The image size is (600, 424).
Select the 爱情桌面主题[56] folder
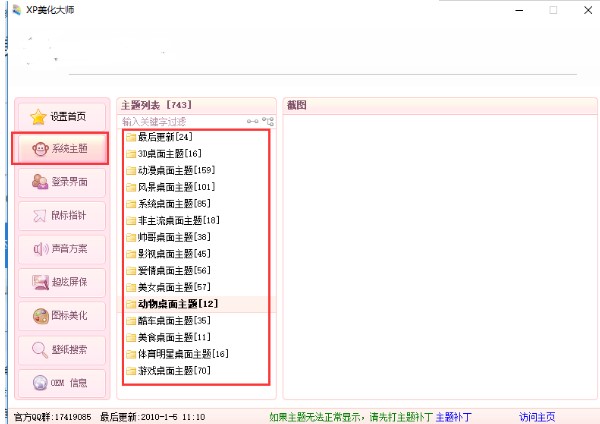(168, 271)
